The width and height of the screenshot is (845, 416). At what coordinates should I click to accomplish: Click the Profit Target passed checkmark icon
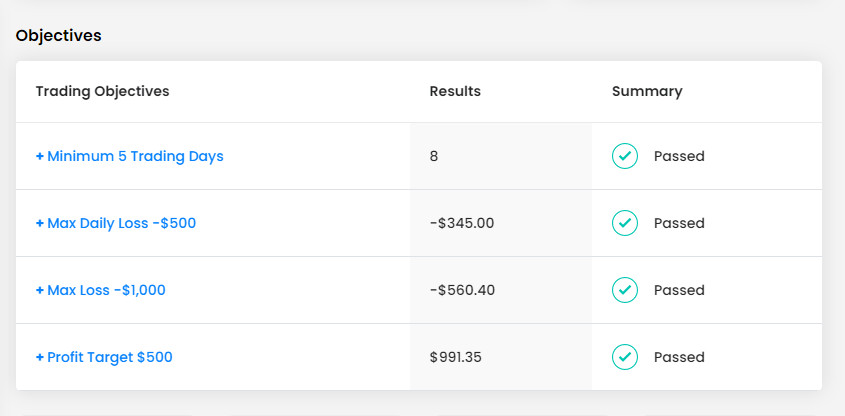pyautogui.click(x=625, y=357)
